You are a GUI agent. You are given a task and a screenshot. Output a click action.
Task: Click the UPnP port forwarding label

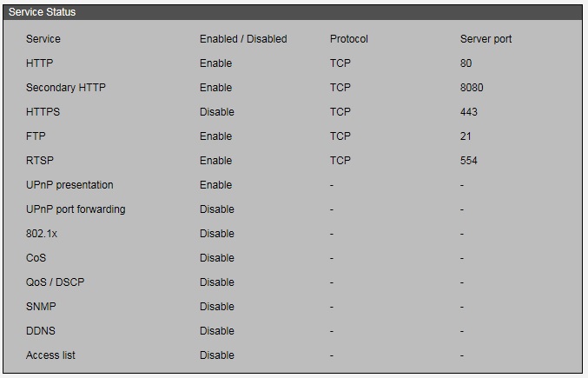76,209
